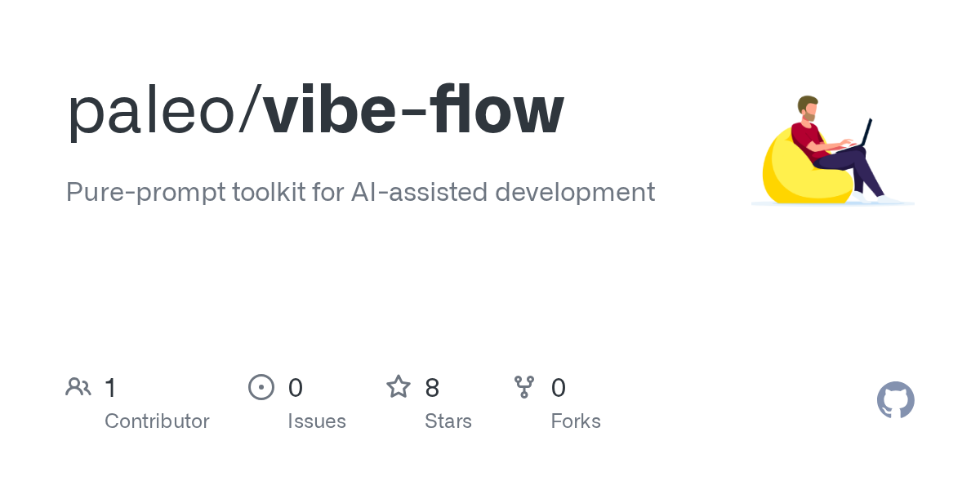Open the vibe-flow repository name
The width and height of the screenshot is (980, 490).
point(414,110)
